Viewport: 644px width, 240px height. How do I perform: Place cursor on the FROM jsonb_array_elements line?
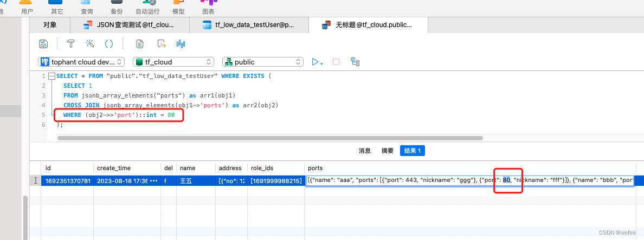[149, 95]
